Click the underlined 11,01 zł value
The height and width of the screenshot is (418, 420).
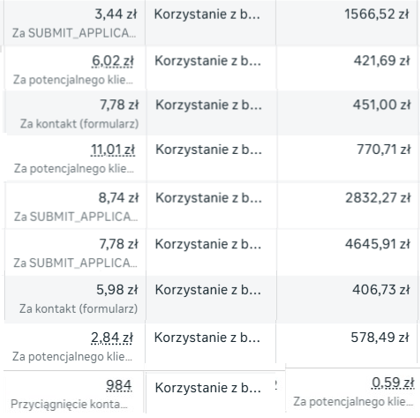113,150
